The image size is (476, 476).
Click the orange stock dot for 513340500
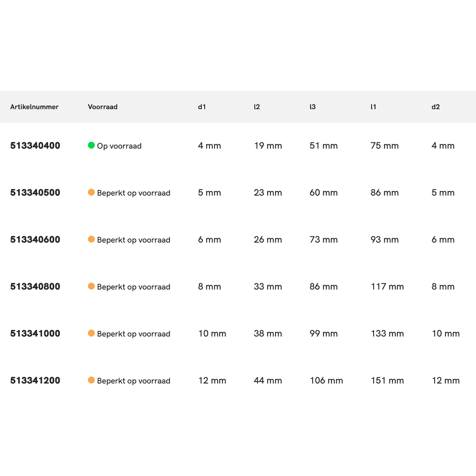[x=91, y=192]
